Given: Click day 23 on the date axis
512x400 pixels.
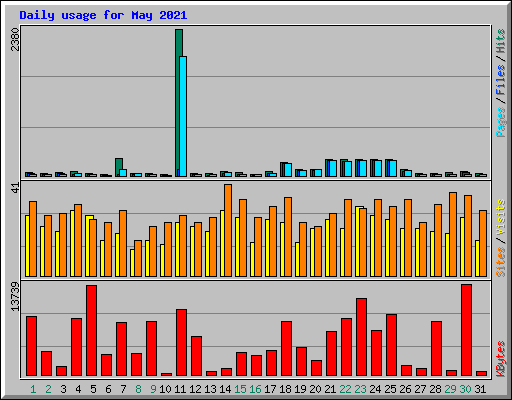Looking at the screenshot, I should pos(360,389).
